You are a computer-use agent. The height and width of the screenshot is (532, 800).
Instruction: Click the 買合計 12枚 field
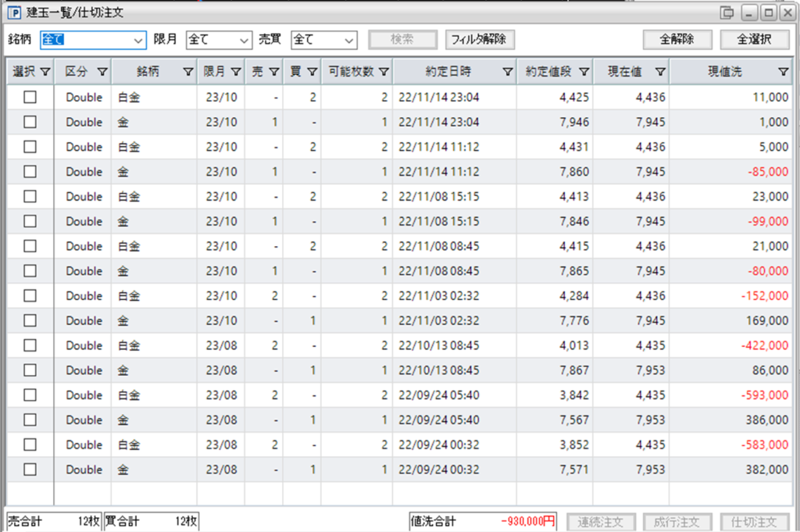[x=152, y=521]
